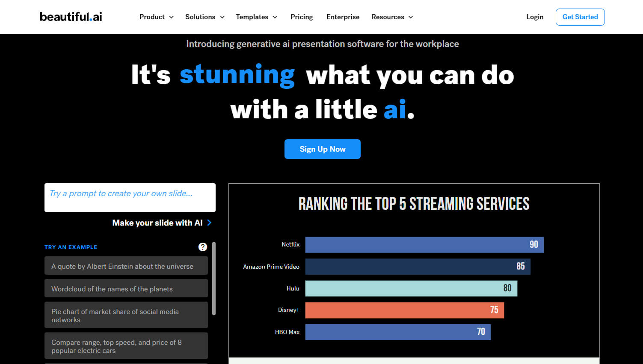Click the beautiful.ai logo

pos(71,17)
